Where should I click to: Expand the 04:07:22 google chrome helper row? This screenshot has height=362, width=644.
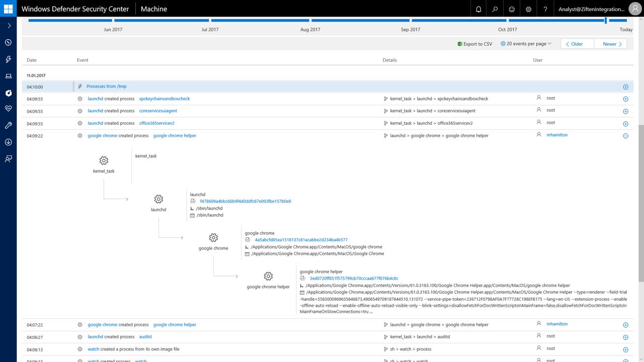(626, 325)
